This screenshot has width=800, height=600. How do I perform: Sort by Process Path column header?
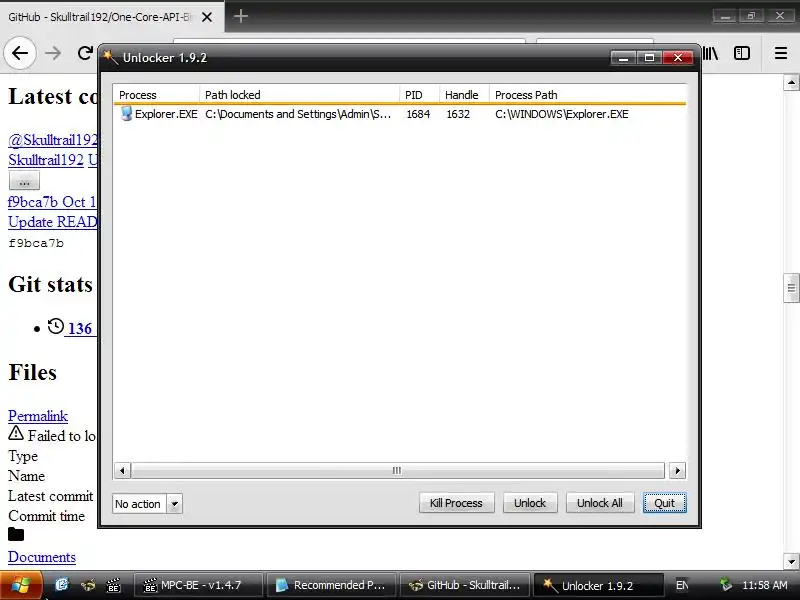(x=587, y=95)
